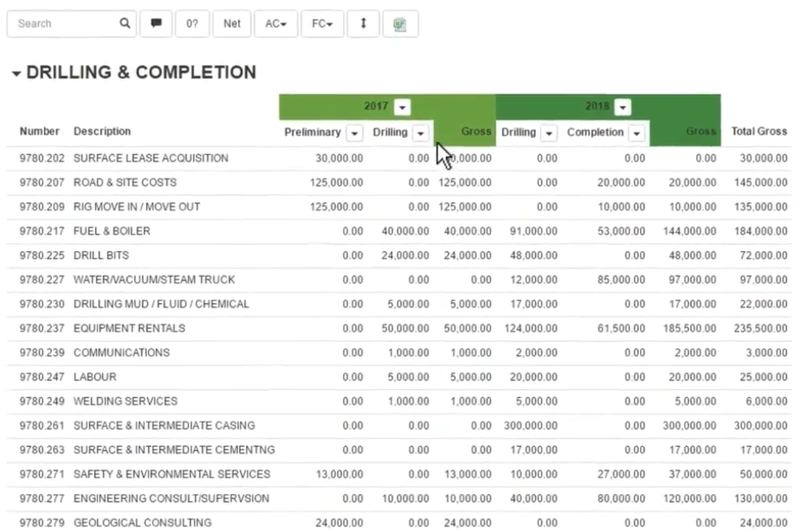Open the Completion column dropdown
This screenshot has height=532, width=812.
(x=637, y=133)
